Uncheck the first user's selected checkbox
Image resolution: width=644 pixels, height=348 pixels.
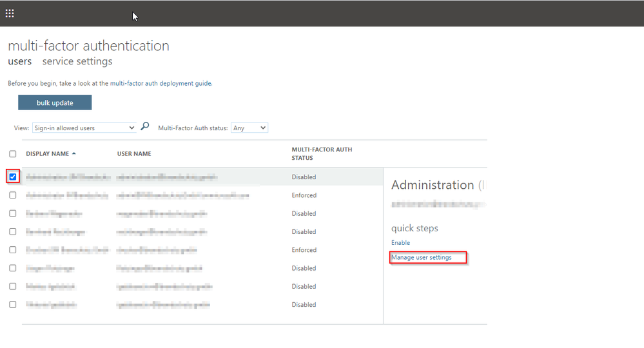[13, 177]
